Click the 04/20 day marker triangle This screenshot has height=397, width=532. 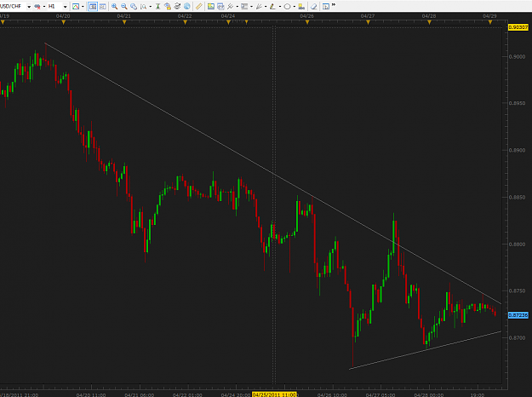(64, 22)
